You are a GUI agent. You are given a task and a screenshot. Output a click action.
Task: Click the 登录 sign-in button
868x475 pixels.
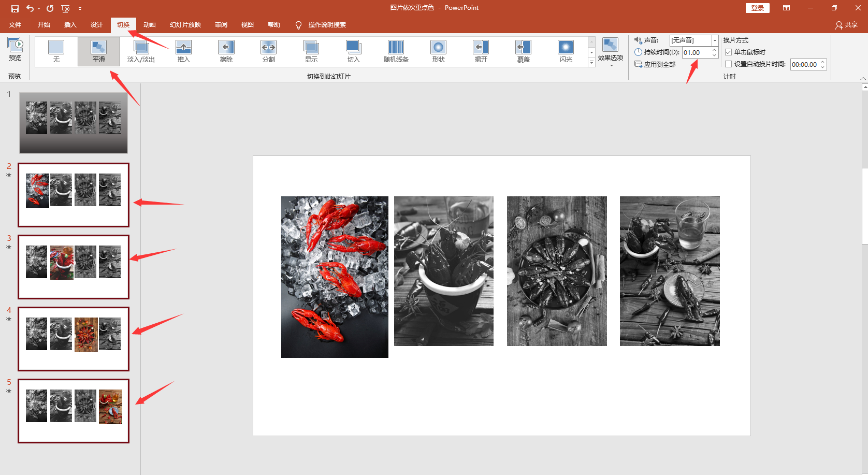pos(758,8)
